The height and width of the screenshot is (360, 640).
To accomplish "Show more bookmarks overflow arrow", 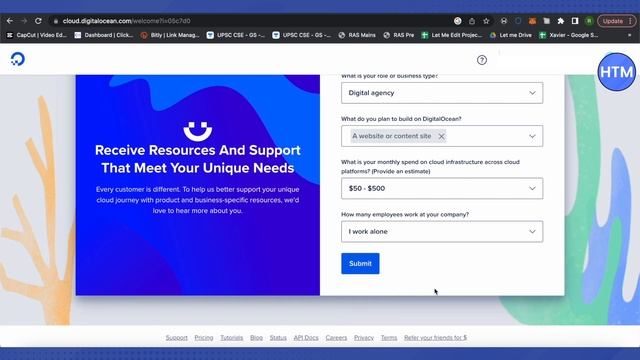I will coord(629,35).
